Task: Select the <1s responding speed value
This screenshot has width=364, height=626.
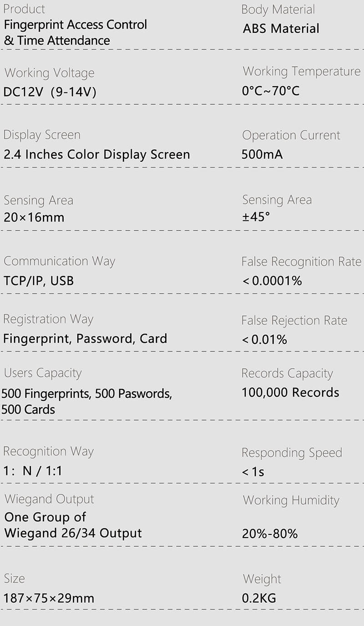Action: [253, 472]
